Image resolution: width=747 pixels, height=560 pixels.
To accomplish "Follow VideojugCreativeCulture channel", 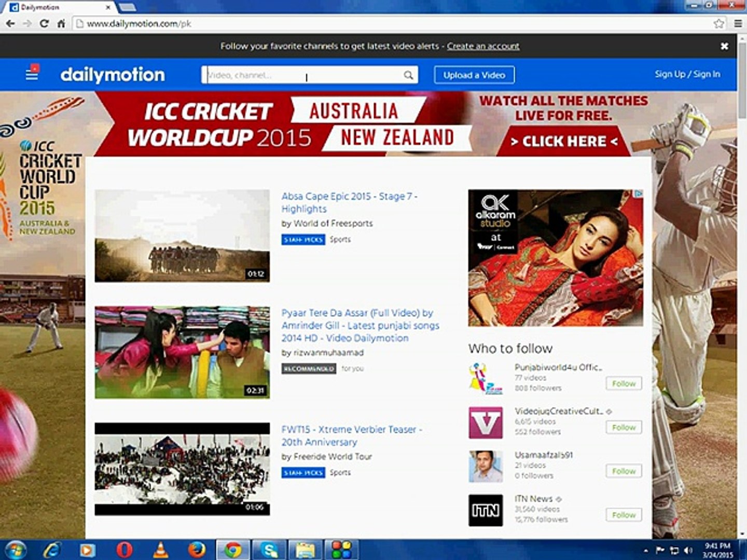I will click(x=624, y=427).
